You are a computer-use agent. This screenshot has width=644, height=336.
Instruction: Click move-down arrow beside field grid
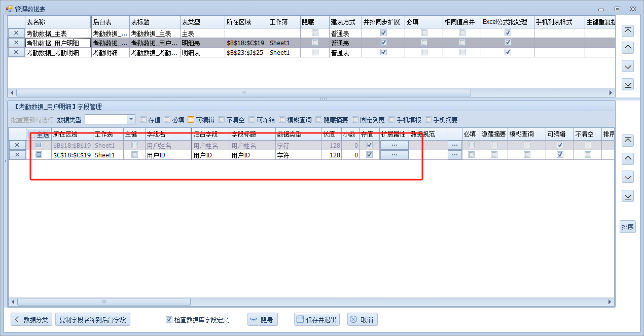628,177
